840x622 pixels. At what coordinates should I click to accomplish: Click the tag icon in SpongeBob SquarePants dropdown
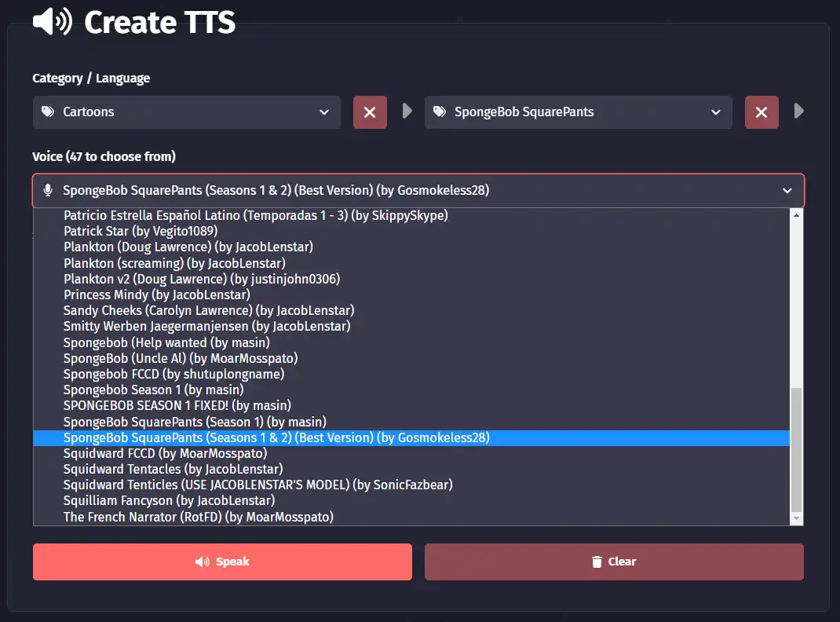440,112
